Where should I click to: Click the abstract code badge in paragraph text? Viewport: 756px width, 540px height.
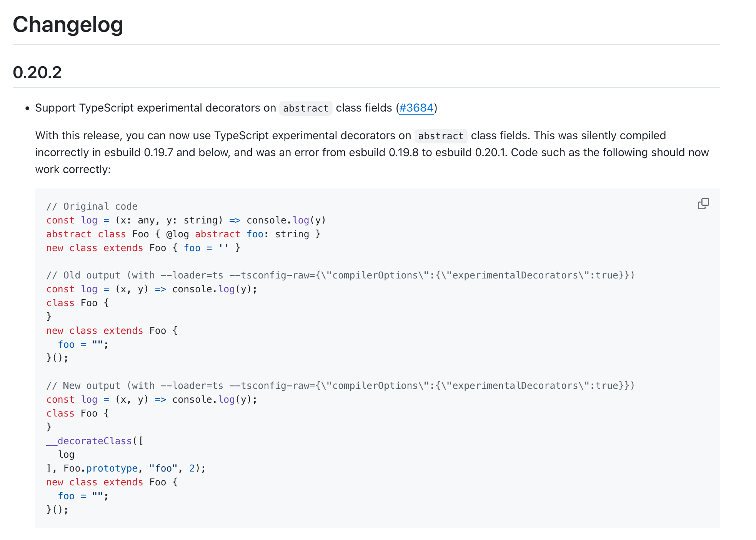[441, 136]
